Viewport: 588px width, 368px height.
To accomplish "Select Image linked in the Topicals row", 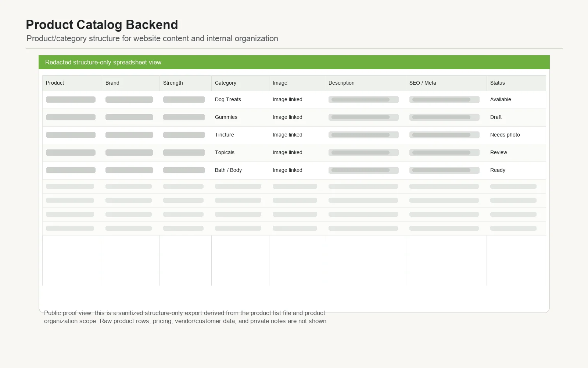I will pyautogui.click(x=287, y=152).
